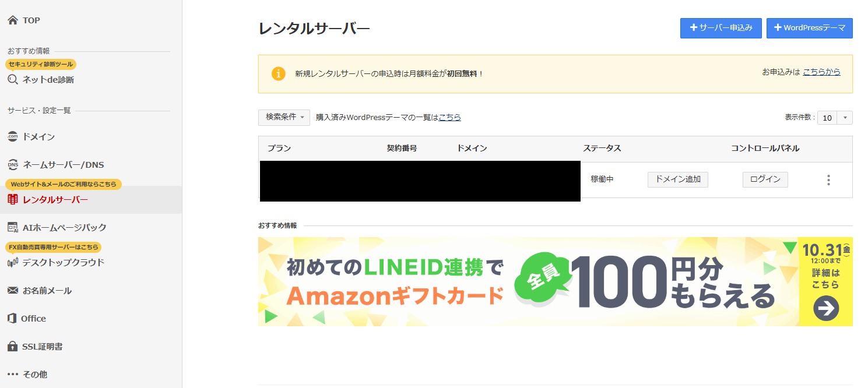Click the ネームサーバー/DNS icon

[x=13, y=165]
